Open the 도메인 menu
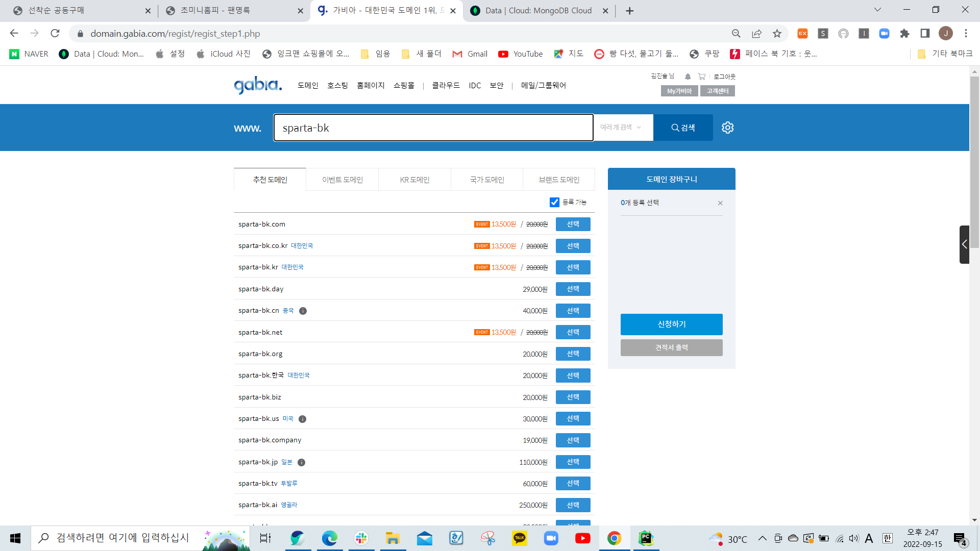 tap(308, 86)
